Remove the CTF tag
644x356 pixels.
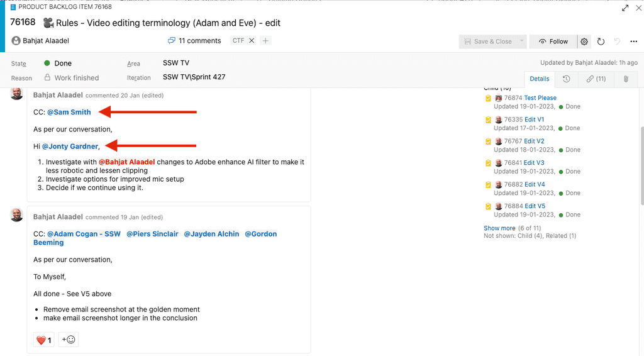tap(252, 41)
